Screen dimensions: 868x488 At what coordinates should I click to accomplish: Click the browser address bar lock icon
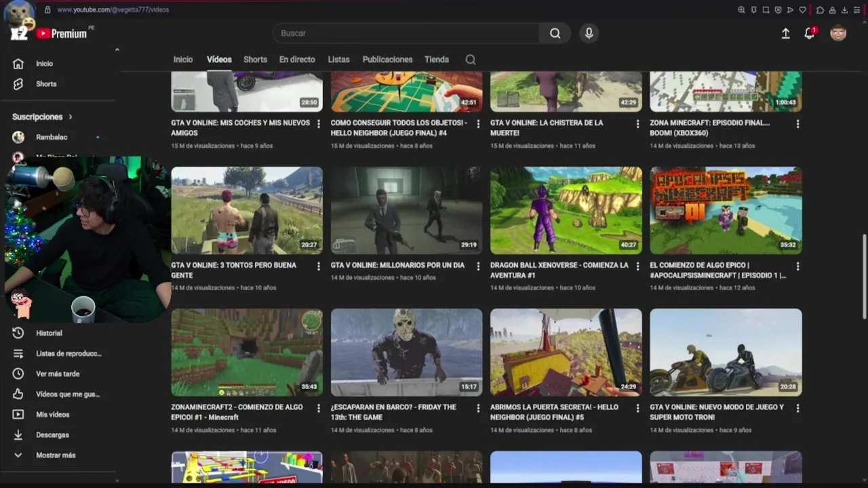click(x=47, y=10)
